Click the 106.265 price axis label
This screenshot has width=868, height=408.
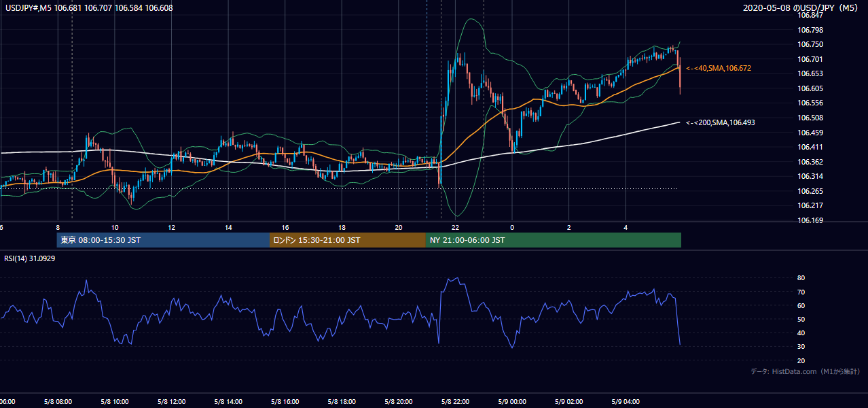(810, 191)
